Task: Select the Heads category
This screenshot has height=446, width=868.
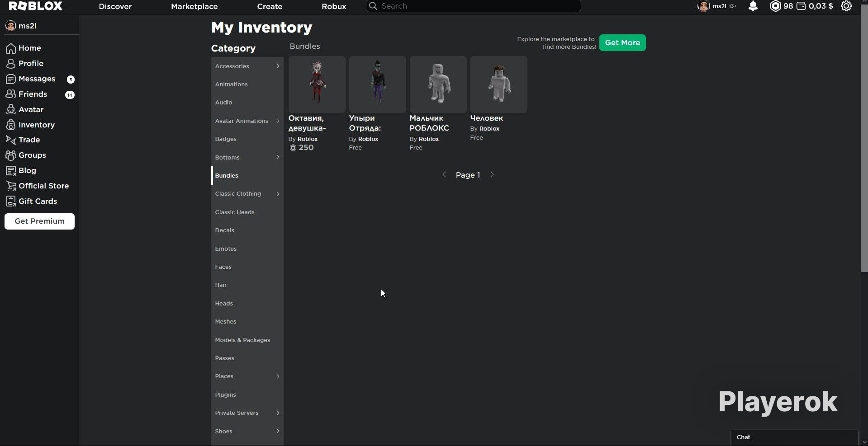Action: click(x=247, y=304)
